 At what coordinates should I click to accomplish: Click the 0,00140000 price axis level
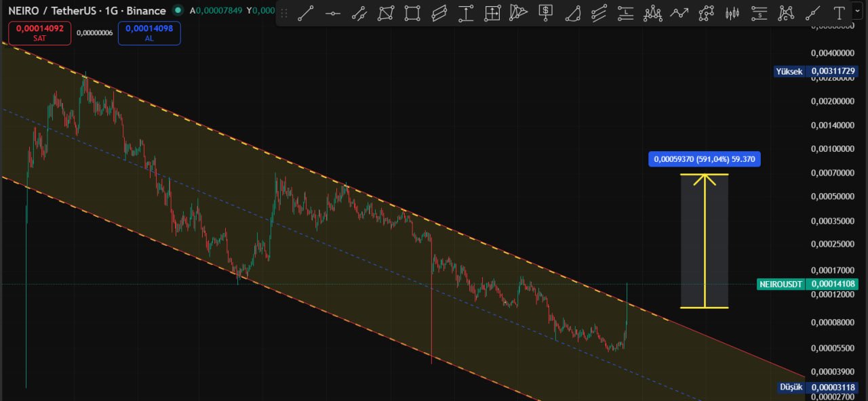[x=833, y=125]
